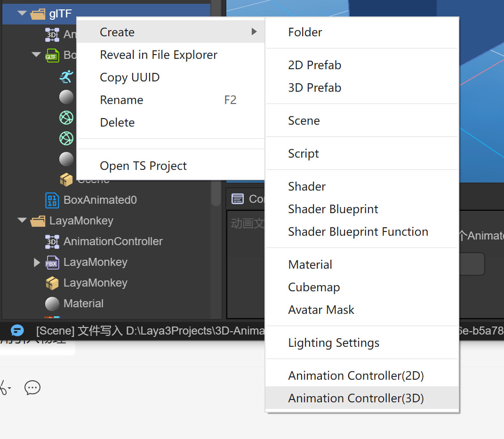Click the speech bubble comment icon below

pos(32,387)
